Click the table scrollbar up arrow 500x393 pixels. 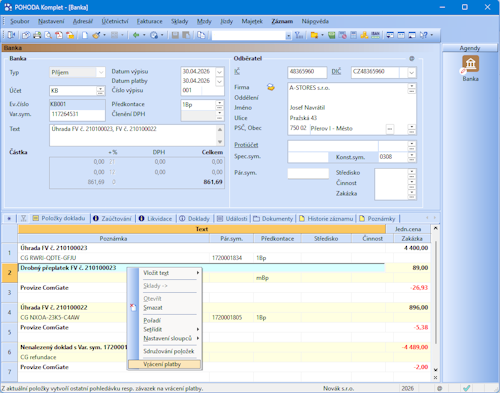[435, 228]
